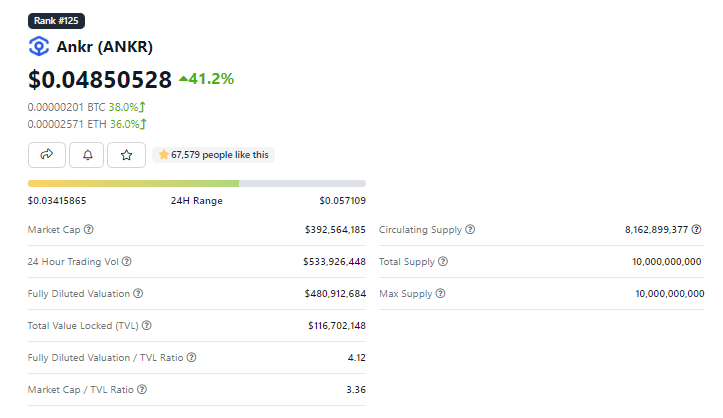This screenshot has height=418, width=723.
Task: Open the Total Supply info icon
Action: tap(443, 261)
